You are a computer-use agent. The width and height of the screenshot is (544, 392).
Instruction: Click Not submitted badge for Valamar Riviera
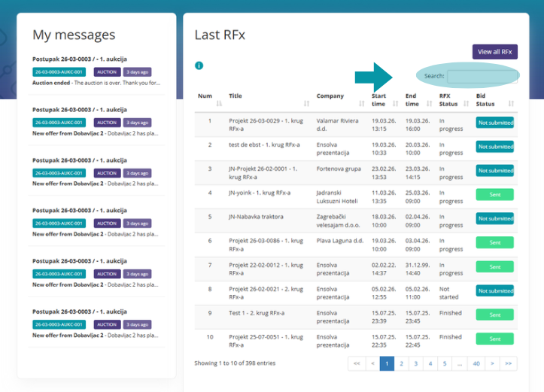point(494,123)
